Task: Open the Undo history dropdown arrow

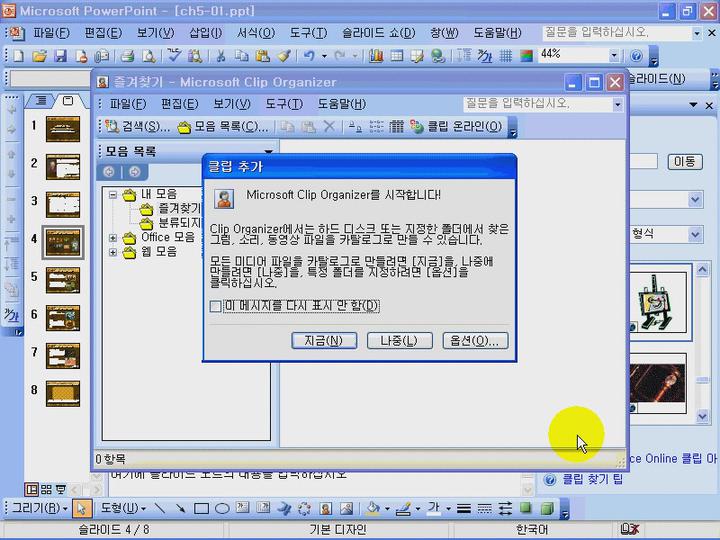Action: [x=324, y=56]
